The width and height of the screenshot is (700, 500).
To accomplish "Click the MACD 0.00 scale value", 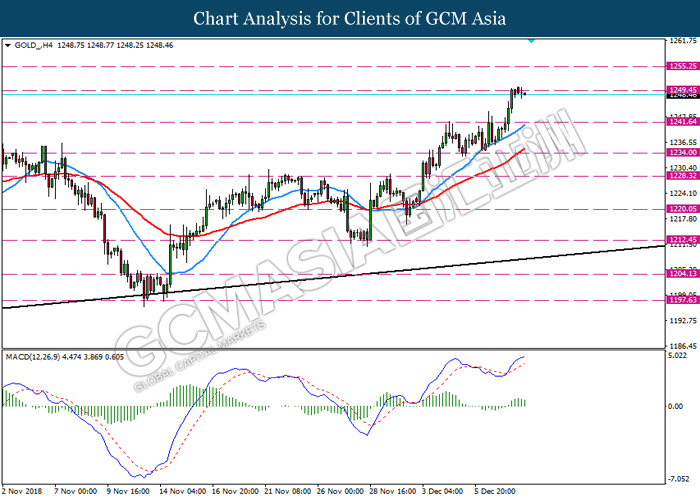I will point(676,406).
